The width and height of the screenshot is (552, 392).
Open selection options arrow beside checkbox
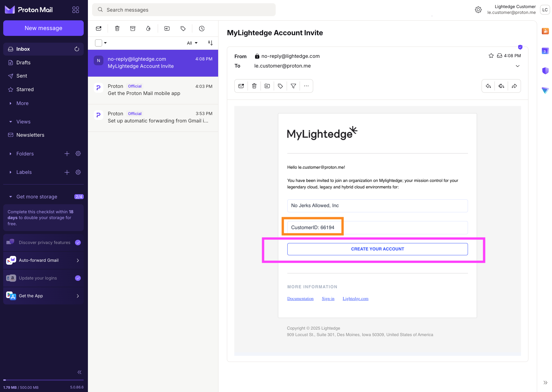[105, 43]
